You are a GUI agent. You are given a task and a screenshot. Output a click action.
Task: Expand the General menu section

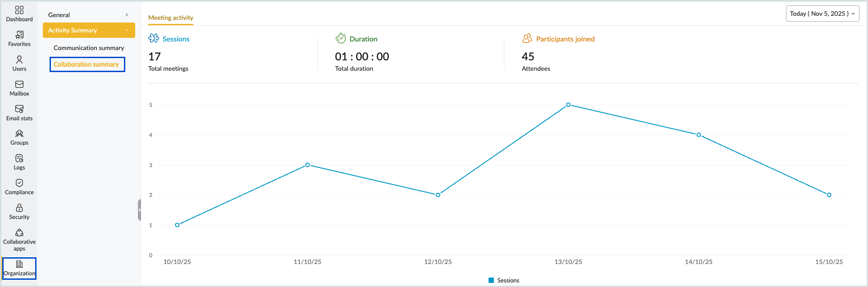coord(89,15)
